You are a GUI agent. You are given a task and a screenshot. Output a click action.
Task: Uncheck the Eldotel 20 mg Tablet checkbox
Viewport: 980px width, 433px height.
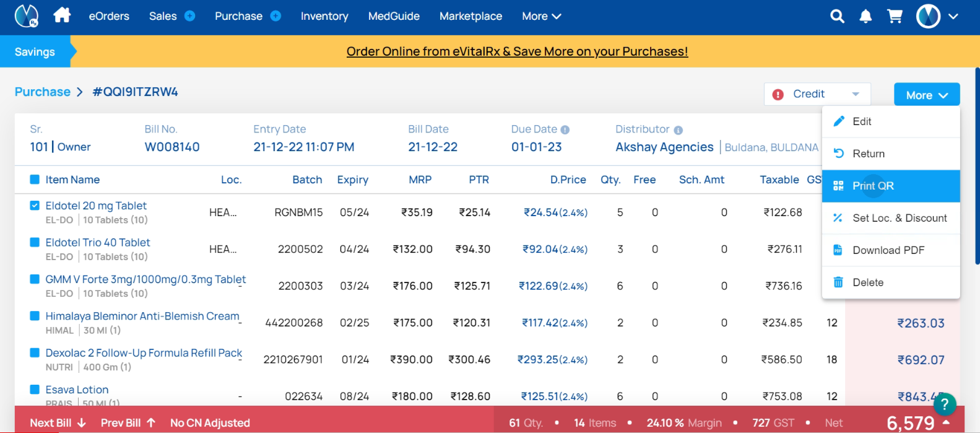(35, 206)
